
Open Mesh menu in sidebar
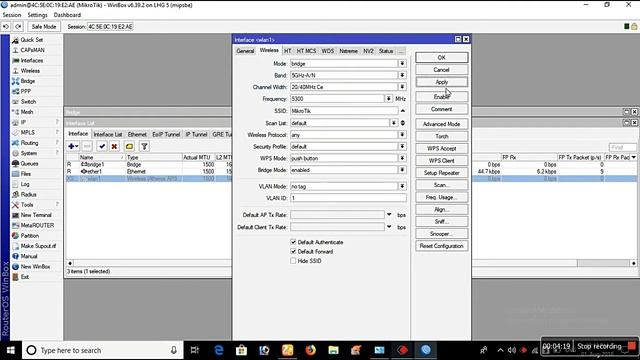(x=27, y=112)
